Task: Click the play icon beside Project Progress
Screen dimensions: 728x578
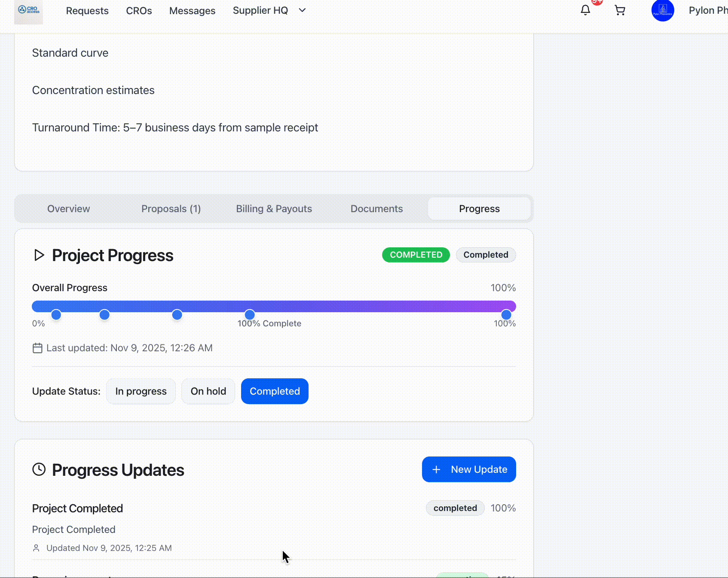Action: [x=39, y=255]
